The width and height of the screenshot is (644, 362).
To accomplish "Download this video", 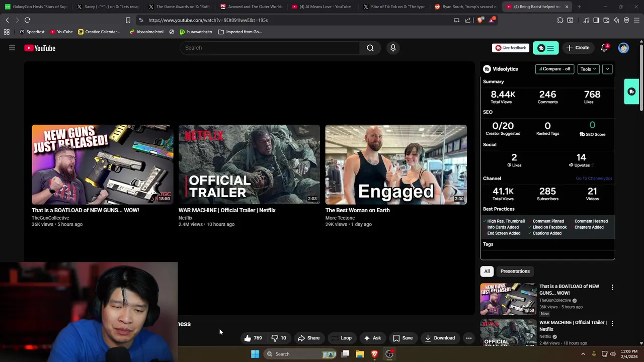I will point(440,338).
